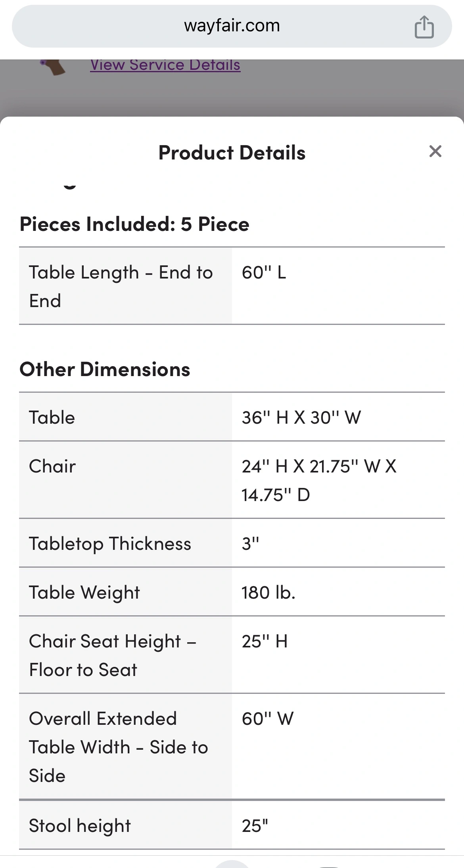Tap the 60" W extended width value
This screenshot has width=464, height=868.
coord(268,719)
